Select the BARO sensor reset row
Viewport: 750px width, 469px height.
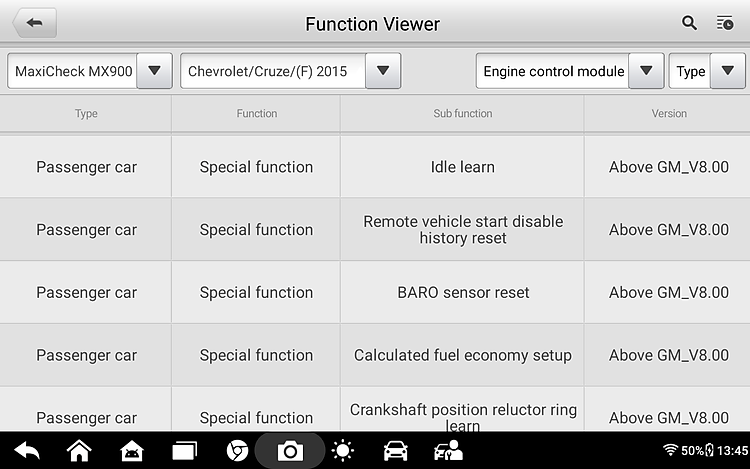pyautogui.click(x=375, y=292)
